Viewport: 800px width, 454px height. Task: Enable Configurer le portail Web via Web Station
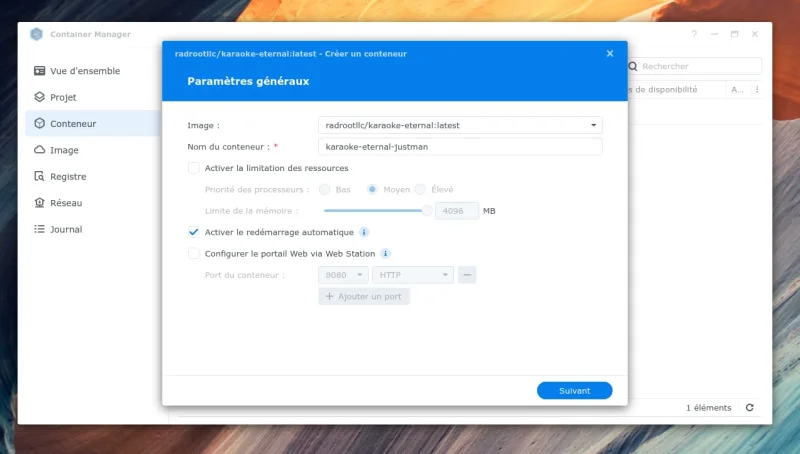click(193, 254)
